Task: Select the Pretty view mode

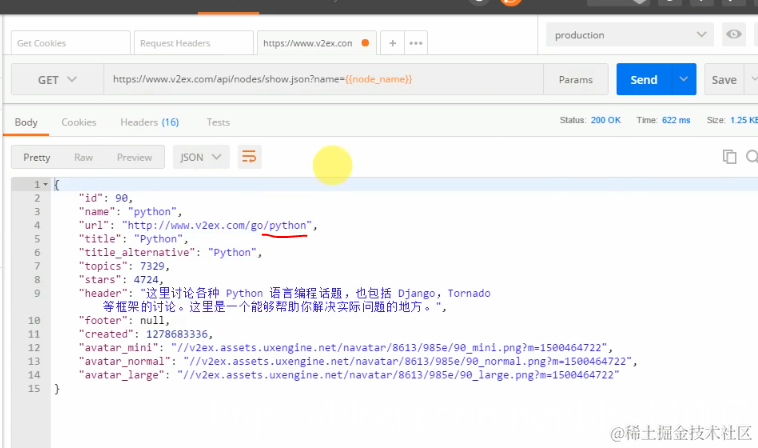Action: pyautogui.click(x=37, y=158)
